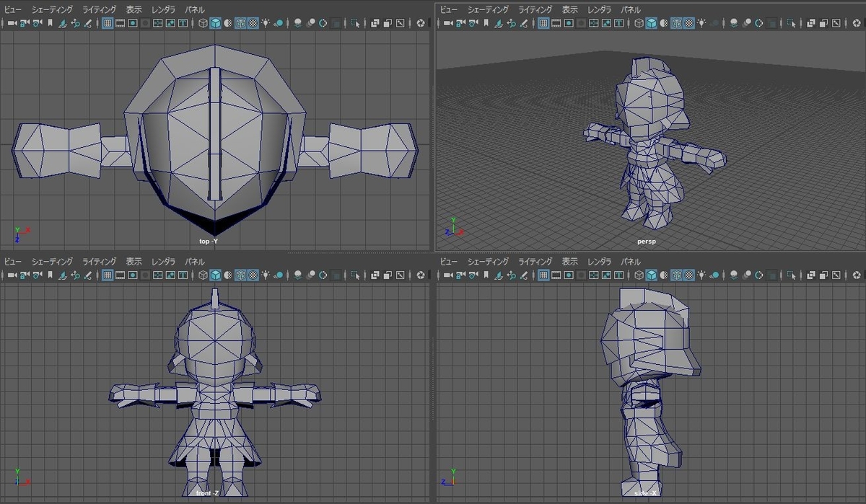The image size is (866, 504).
Task: Click 2D Pan/Zoom icon in top view panel
Action: [x=76, y=23]
